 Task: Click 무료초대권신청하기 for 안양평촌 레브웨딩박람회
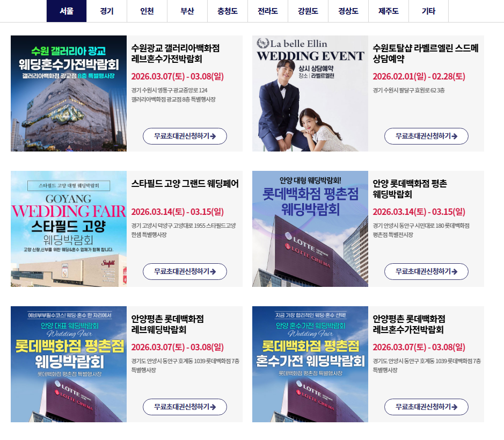tap(185, 407)
